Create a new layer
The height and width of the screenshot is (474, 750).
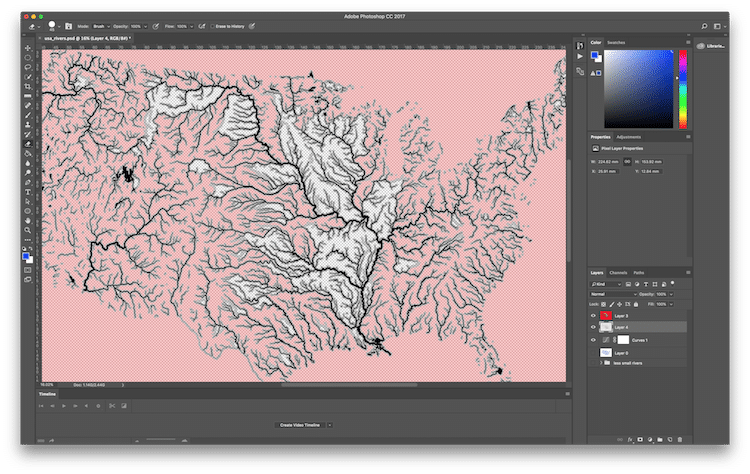coord(670,439)
